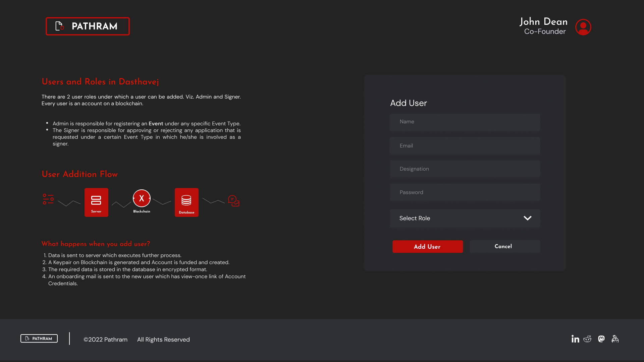Expand the Select Role dropdown
644x362 pixels.
click(x=465, y=218)
